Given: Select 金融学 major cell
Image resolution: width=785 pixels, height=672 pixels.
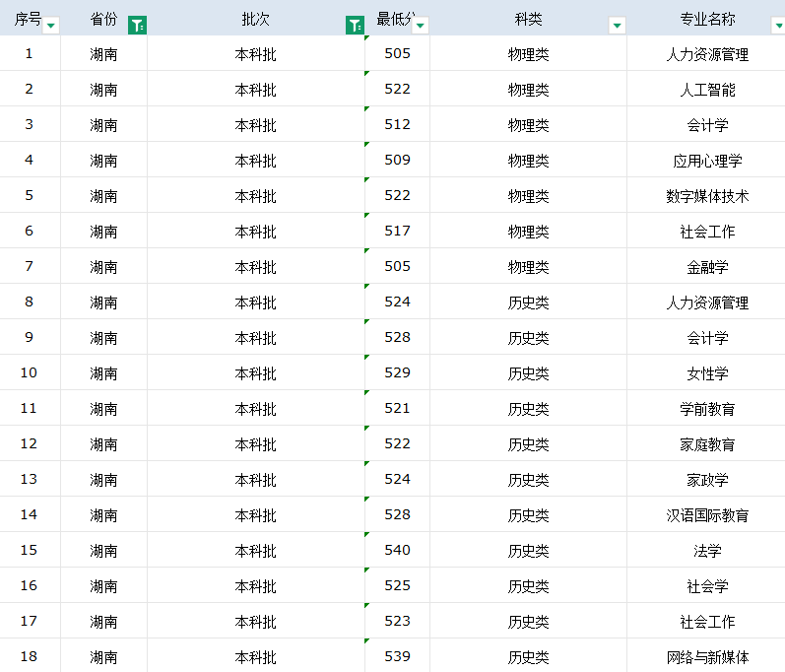Looking at the screenshot, I should (706, 266).
